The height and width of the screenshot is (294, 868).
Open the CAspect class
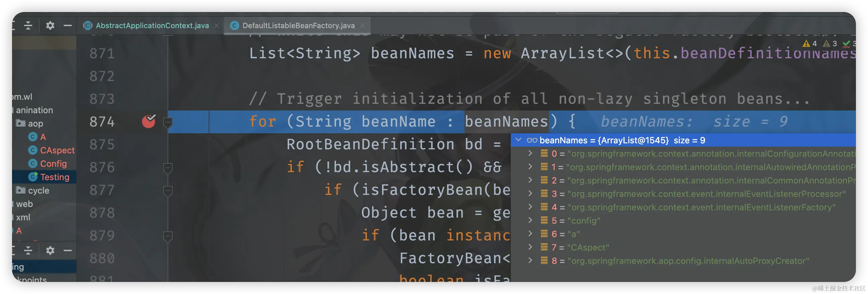point(57,151)
